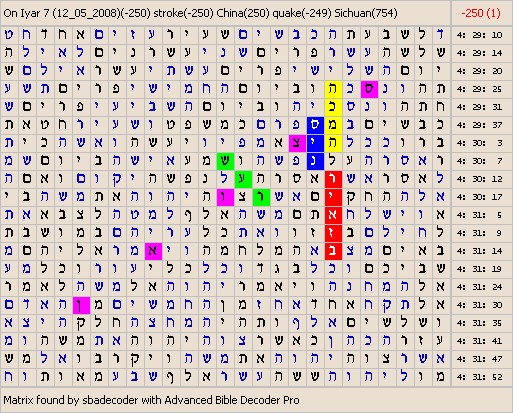Select verse reference '4: 29: 14'
This screenshot has height=413, width=513.
tap(479, 53)
